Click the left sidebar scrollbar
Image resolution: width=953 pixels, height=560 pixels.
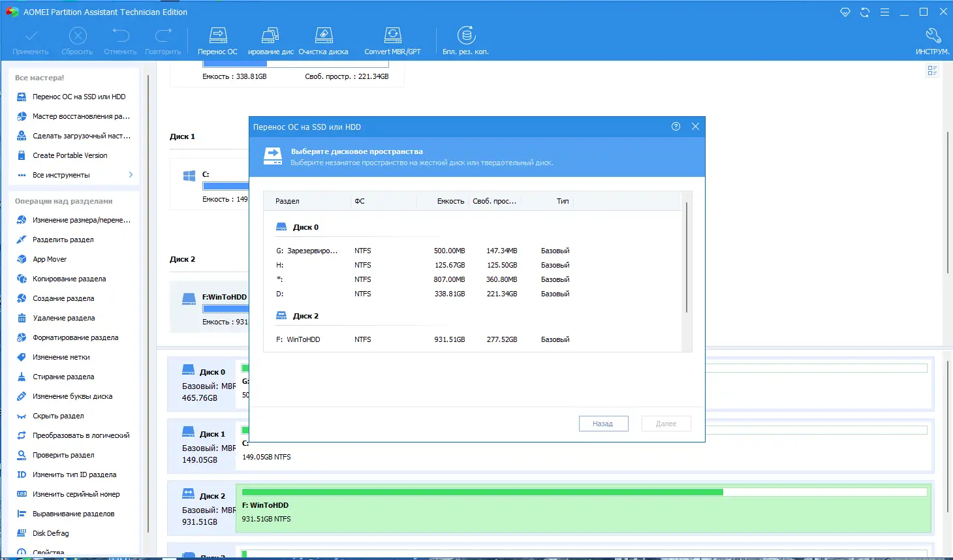point(149,303)
